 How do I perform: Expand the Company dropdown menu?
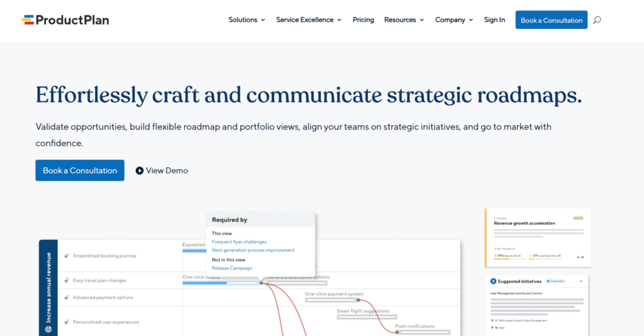454,20
